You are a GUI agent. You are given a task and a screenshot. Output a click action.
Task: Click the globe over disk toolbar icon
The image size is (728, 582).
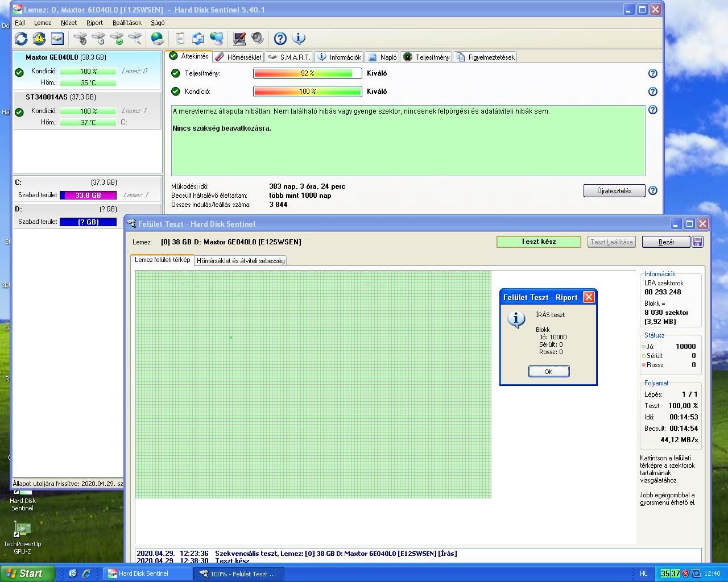tap(158, 39)
